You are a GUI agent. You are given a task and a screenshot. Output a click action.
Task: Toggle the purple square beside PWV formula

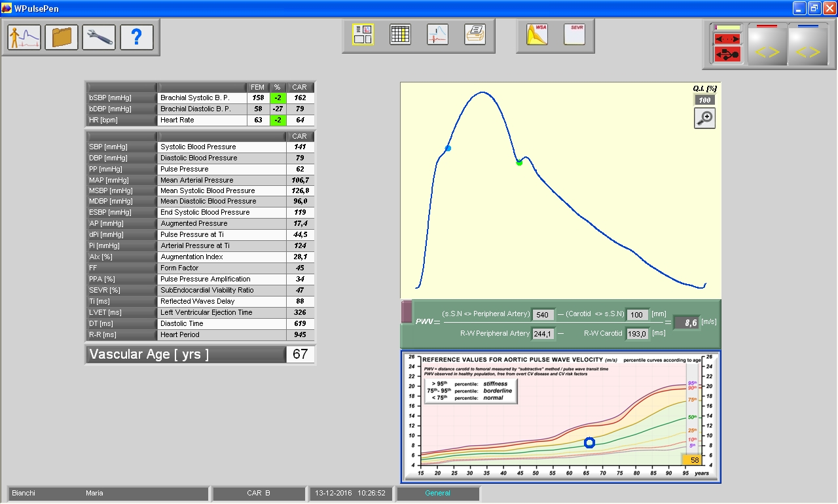407,312
